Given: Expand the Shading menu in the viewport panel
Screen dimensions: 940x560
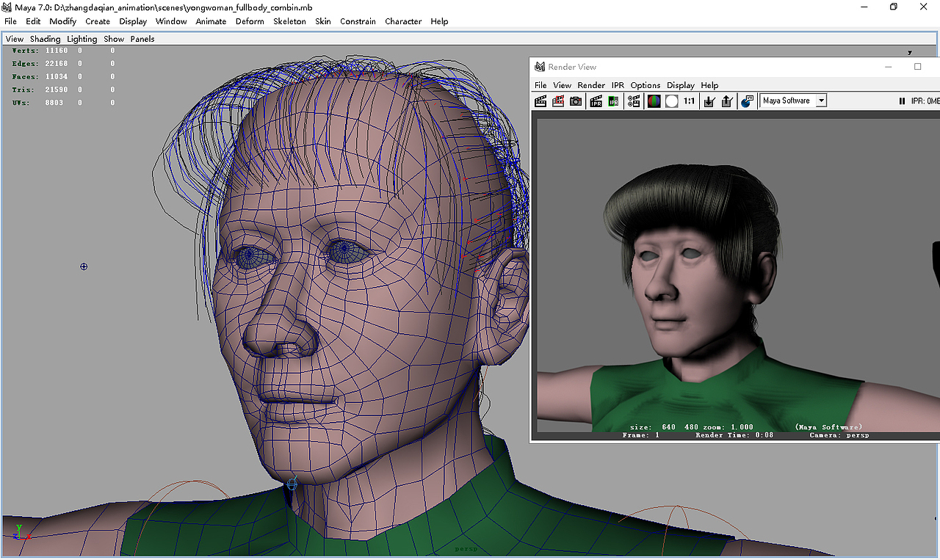Looking at the screenshot, I should [45, 39].
